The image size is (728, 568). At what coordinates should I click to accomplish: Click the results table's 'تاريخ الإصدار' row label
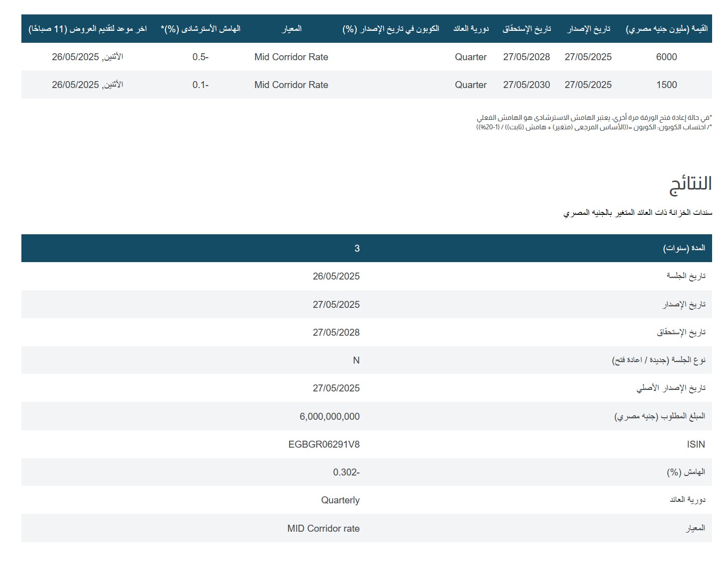pos(684,304)
